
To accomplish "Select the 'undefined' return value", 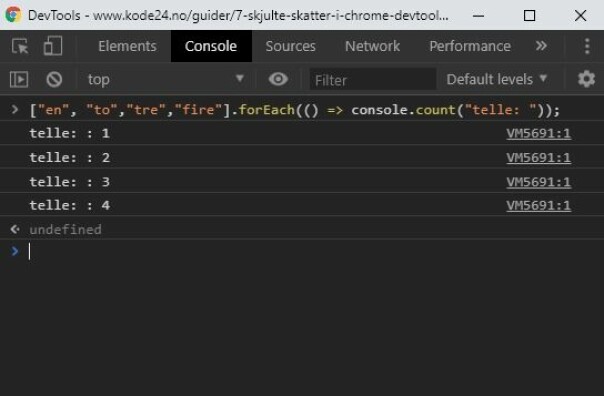I will 65,230.
